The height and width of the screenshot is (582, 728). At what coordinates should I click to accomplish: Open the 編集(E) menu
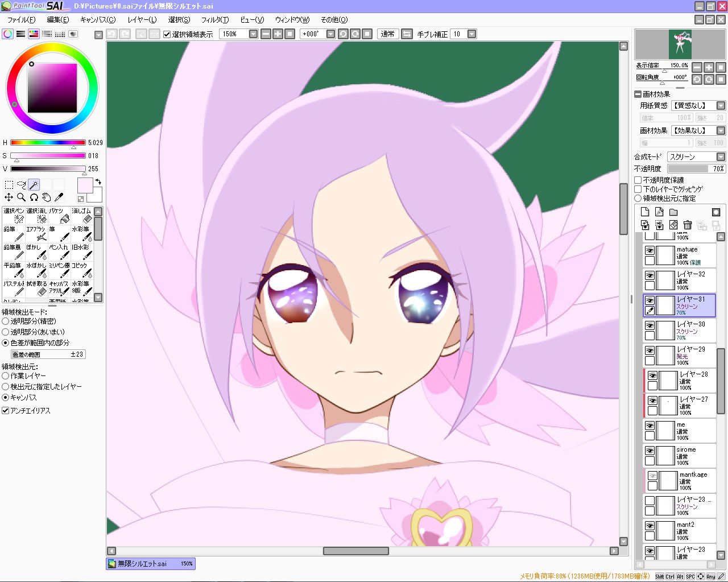(57, 20)
